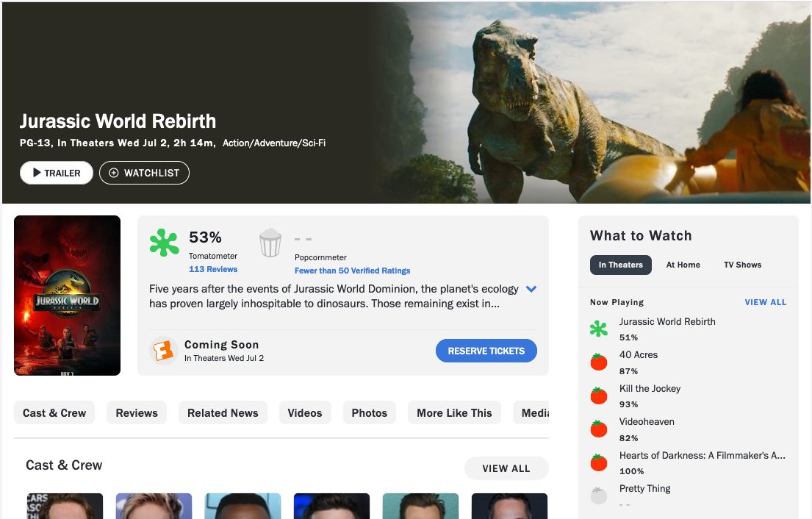Click the Action/Adventure/Sci-Fi genre text
This screenshot has height=519, width=812.
[x=274, y=143]
